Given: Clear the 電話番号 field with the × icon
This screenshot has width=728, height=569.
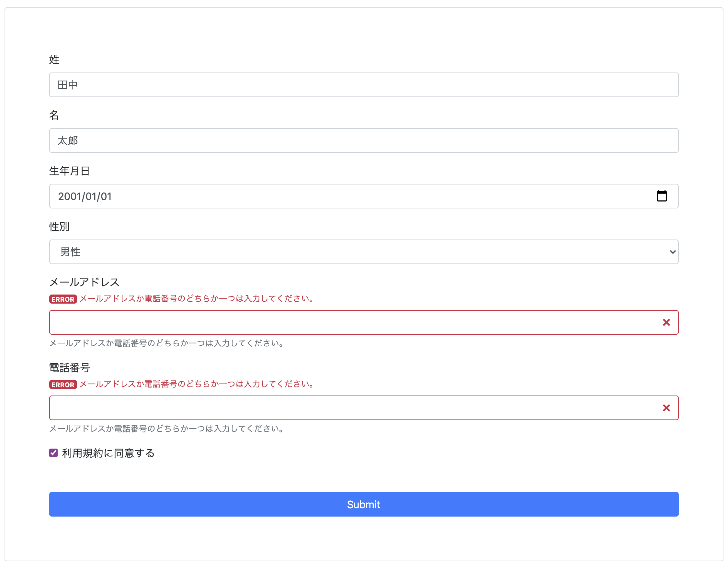Looking at the screenshot, I should 667,408.
